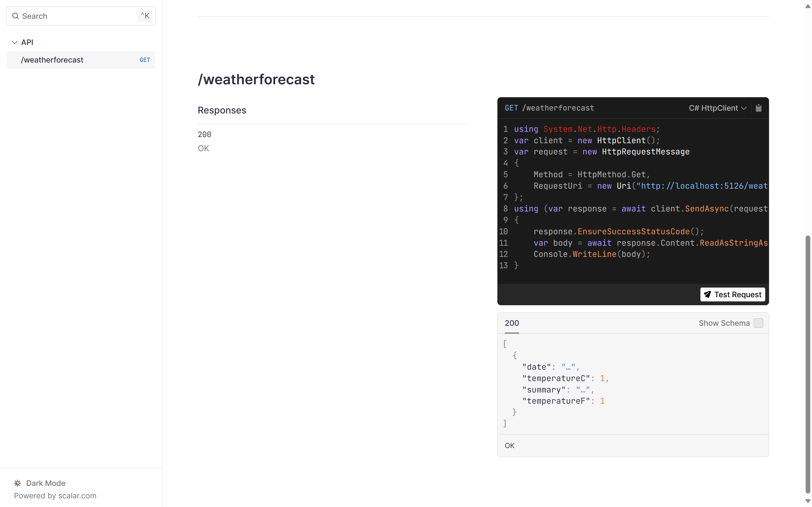
Task: Open the C# HttpClient language dropdown
Action: click(713, 108)
